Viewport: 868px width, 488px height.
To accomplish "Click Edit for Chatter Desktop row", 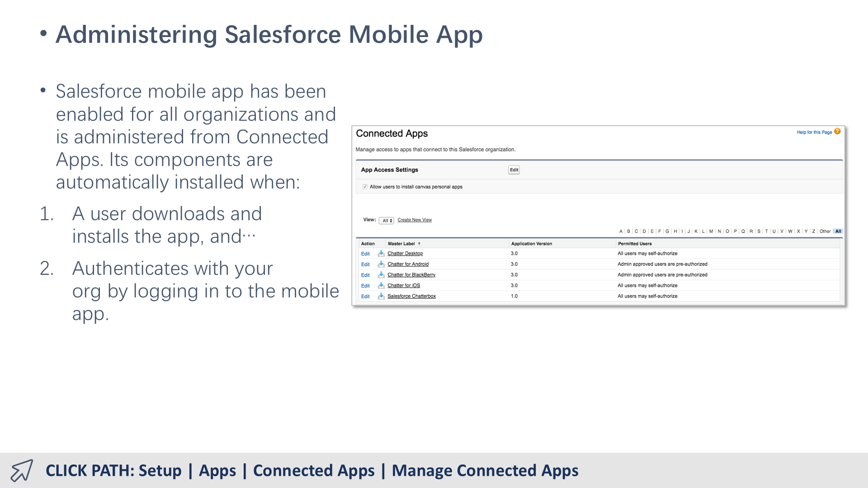I will pyautogui.click(x=365, y=254).
